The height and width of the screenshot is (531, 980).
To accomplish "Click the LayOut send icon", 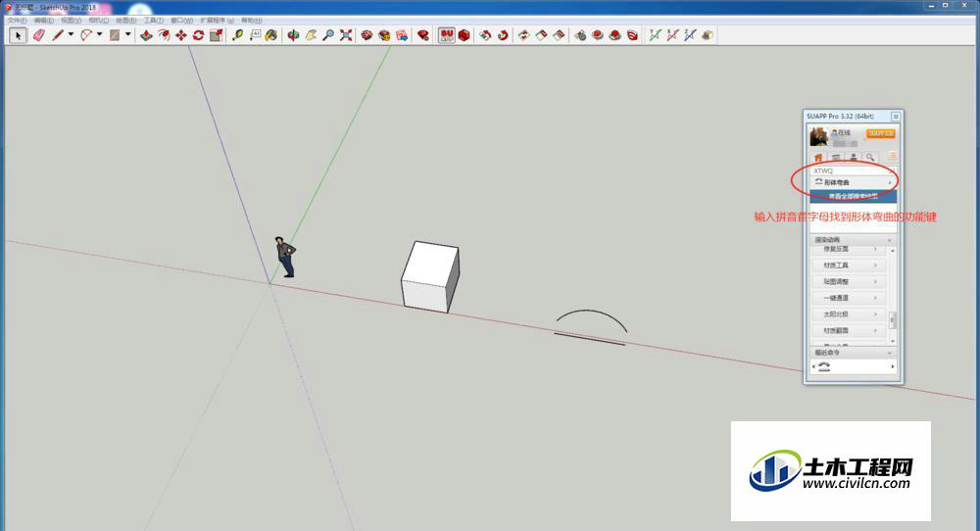I will [402, 35].
